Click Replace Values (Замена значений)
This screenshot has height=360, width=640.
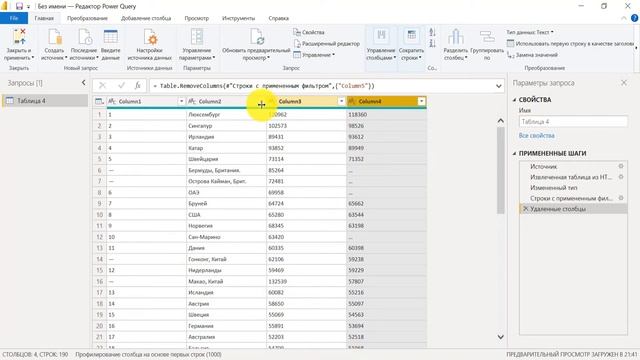(x=532, y=55)
